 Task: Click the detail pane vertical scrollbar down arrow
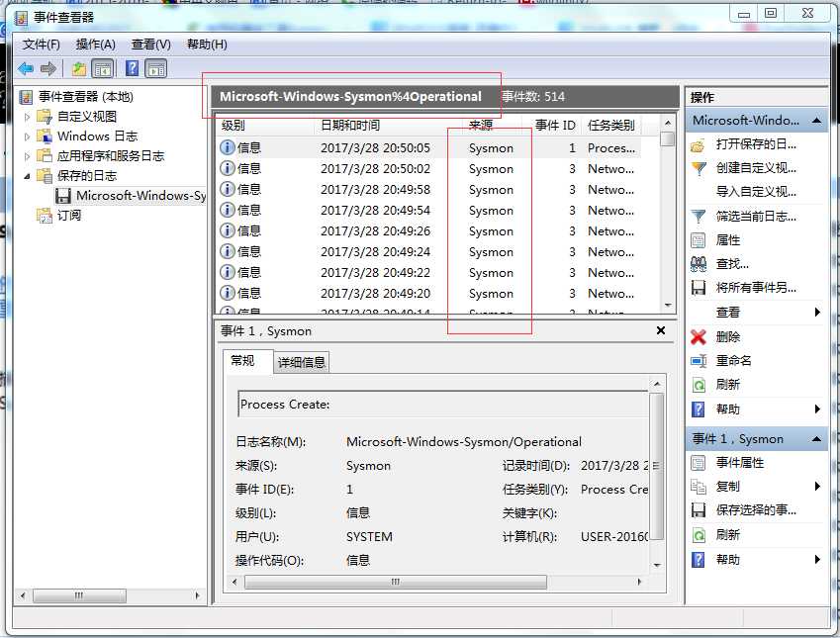click(x=657, y=565)
